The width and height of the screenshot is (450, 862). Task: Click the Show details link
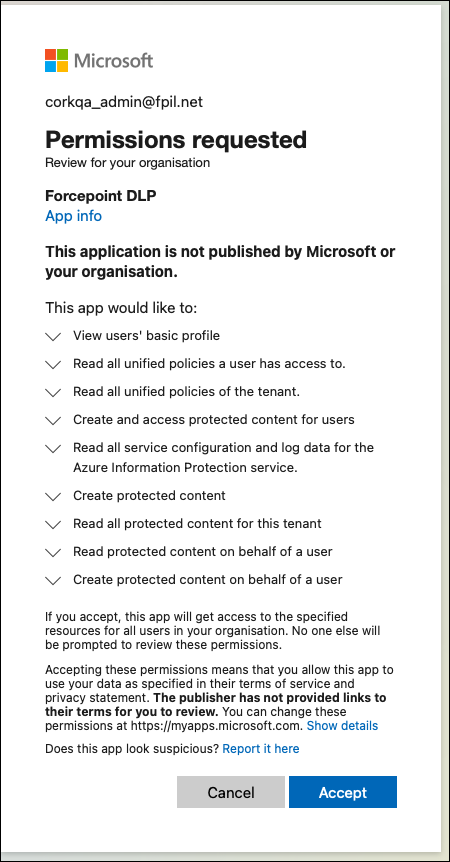tap(342, 726)
